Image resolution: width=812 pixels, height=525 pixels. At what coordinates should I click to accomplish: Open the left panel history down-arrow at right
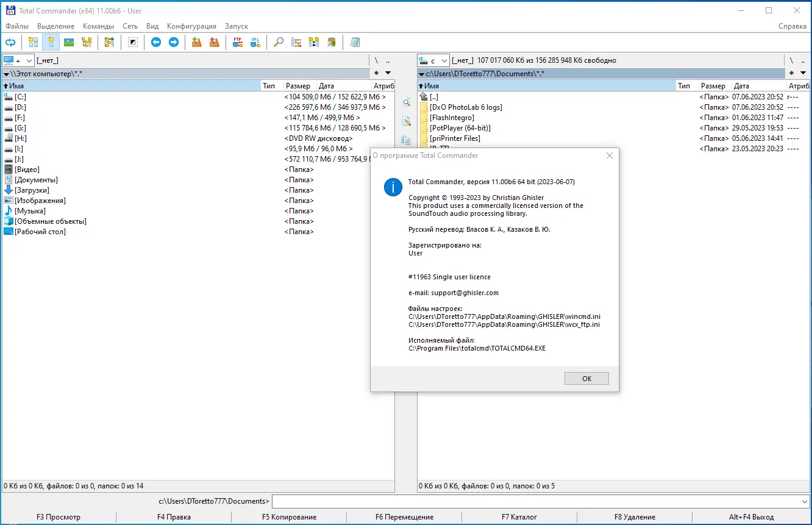pyautogui.click(x=388, y=74)
